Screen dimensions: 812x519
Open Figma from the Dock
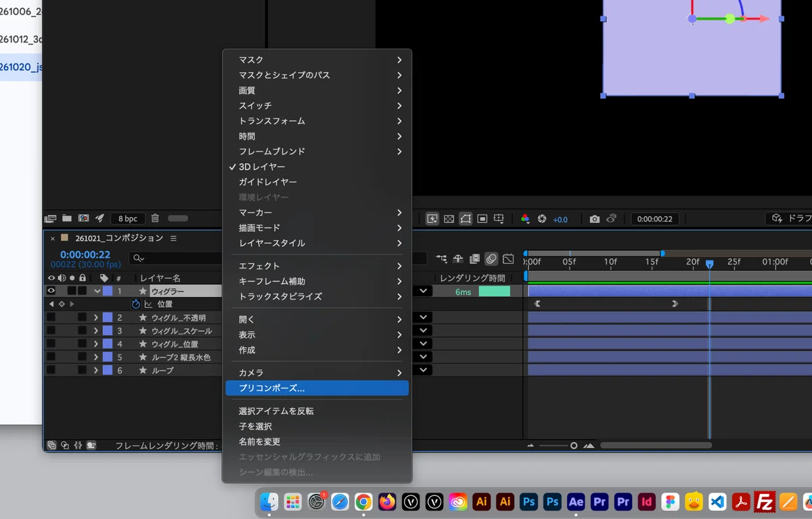[670, 501]
